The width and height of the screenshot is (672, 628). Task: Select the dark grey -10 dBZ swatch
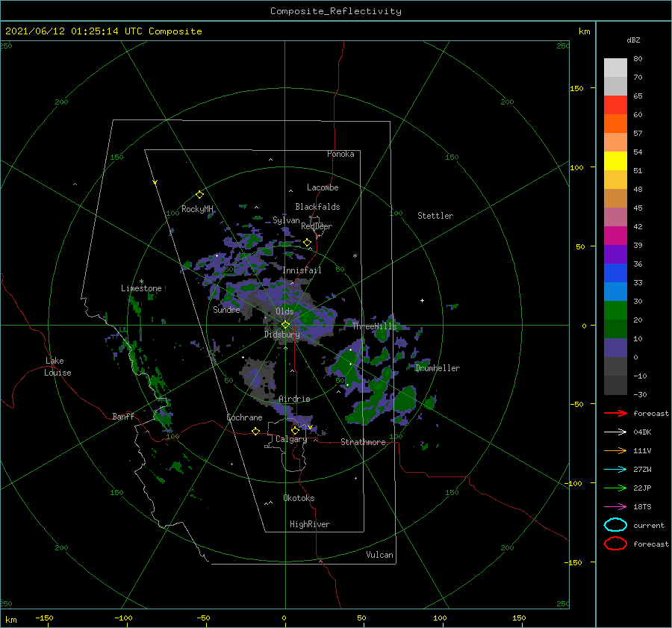coord(615,385)
